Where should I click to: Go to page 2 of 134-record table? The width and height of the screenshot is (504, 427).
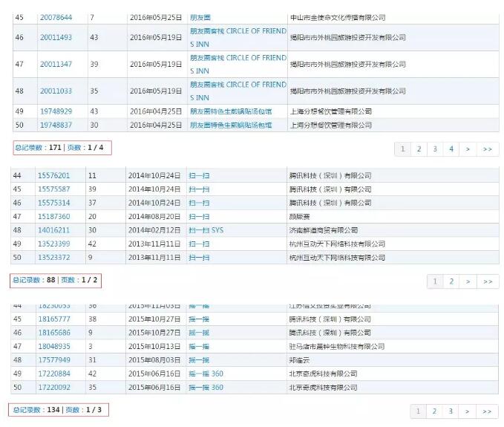434,411
